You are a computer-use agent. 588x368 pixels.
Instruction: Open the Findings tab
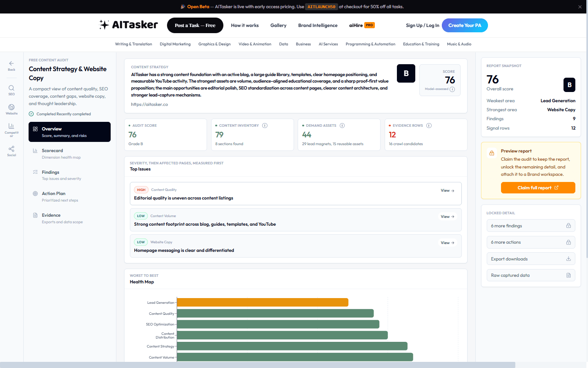(x=69, y=175)
